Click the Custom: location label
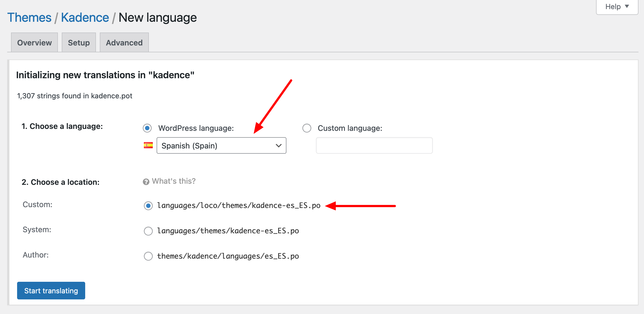Viewport: 644px width, 314px height. 37,205
